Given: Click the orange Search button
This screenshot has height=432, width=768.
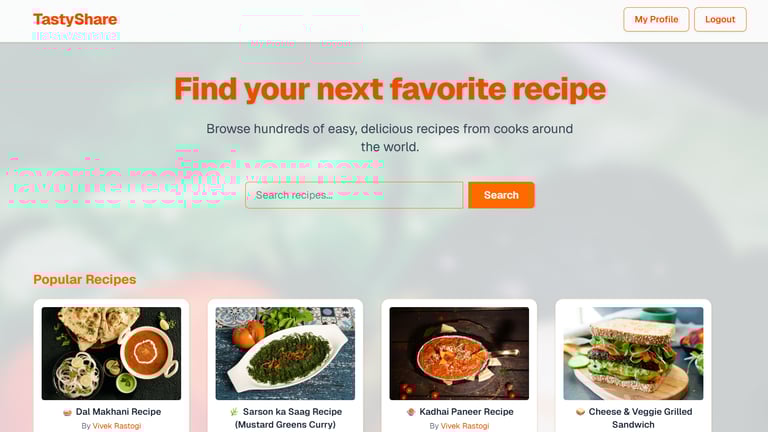Looking at the screenshot, I should click(x=501, y=195).
